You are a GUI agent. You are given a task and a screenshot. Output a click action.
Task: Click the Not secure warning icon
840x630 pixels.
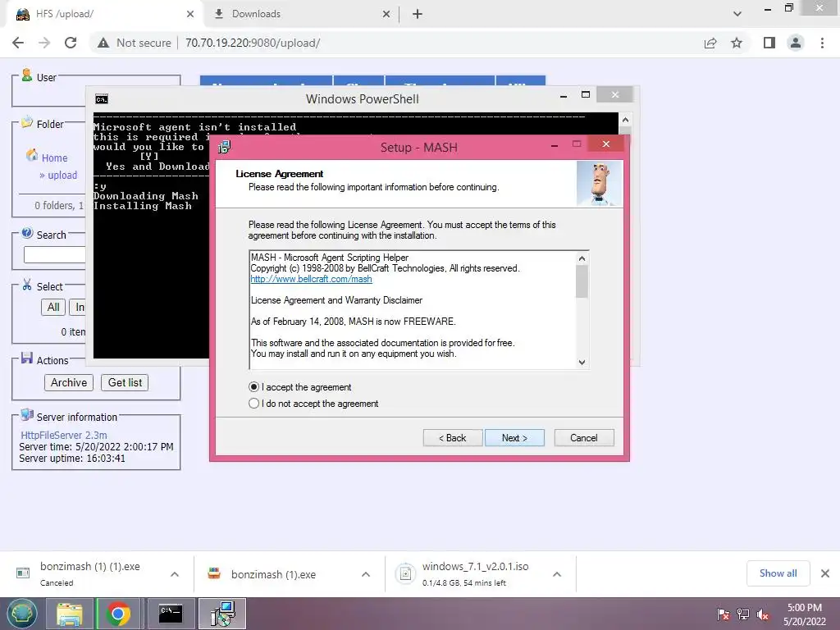pyautogui.click(x=103, y=43)
